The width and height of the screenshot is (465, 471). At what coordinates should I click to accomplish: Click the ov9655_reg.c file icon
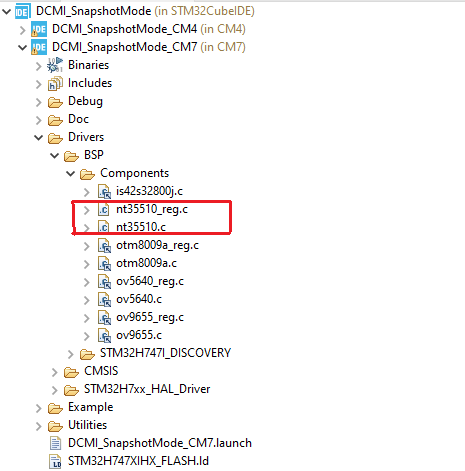point(104,318)
